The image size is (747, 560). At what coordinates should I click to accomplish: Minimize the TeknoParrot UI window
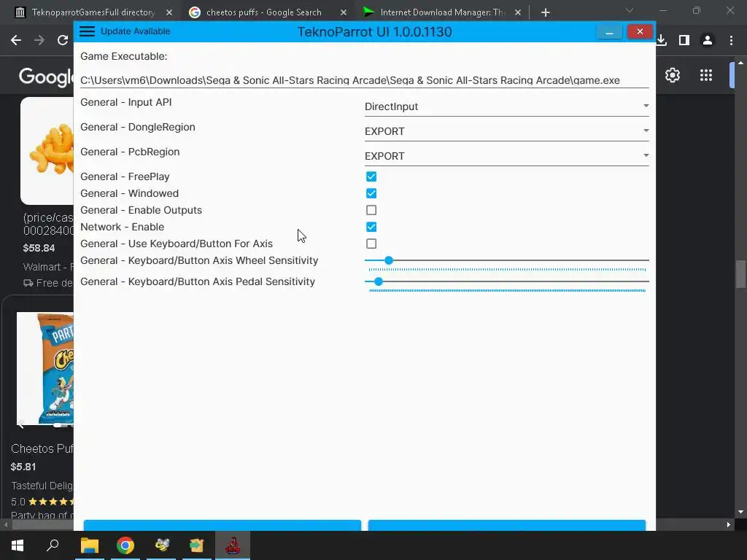point(609,32)
